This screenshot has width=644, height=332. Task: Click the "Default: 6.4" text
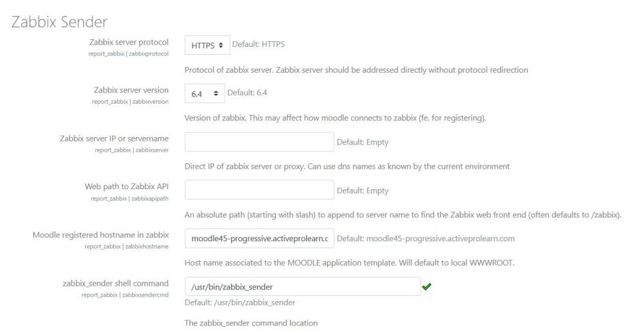tap(247, 93)
